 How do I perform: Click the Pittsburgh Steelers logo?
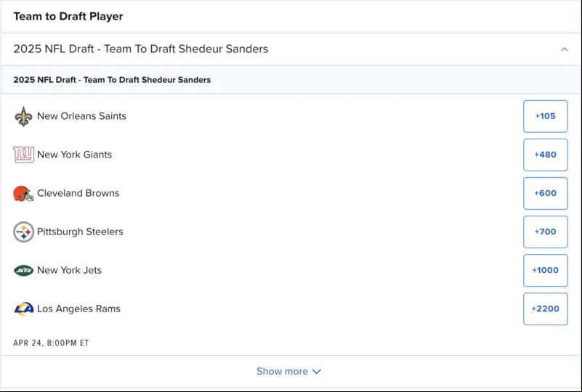tap(24, 232)
